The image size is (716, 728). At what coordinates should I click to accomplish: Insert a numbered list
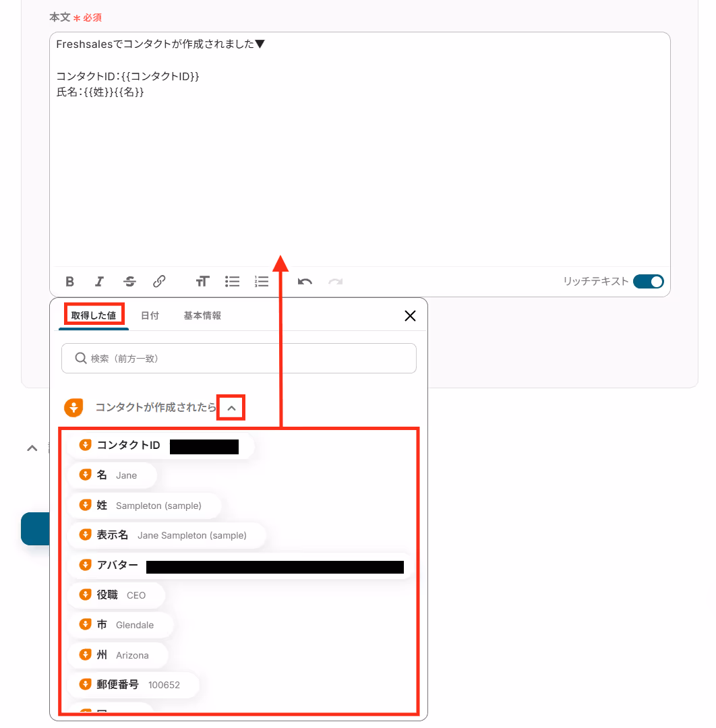262,281
